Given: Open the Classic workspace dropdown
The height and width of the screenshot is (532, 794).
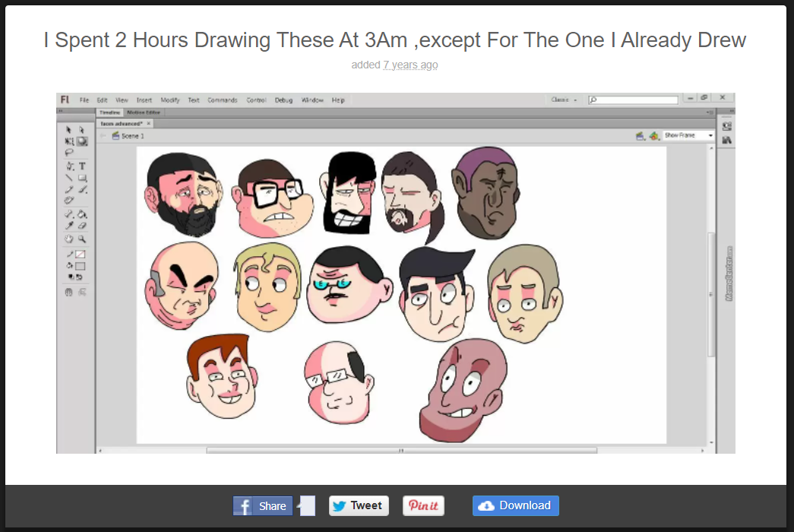Looking at the screenshot, I should point(564,100).
